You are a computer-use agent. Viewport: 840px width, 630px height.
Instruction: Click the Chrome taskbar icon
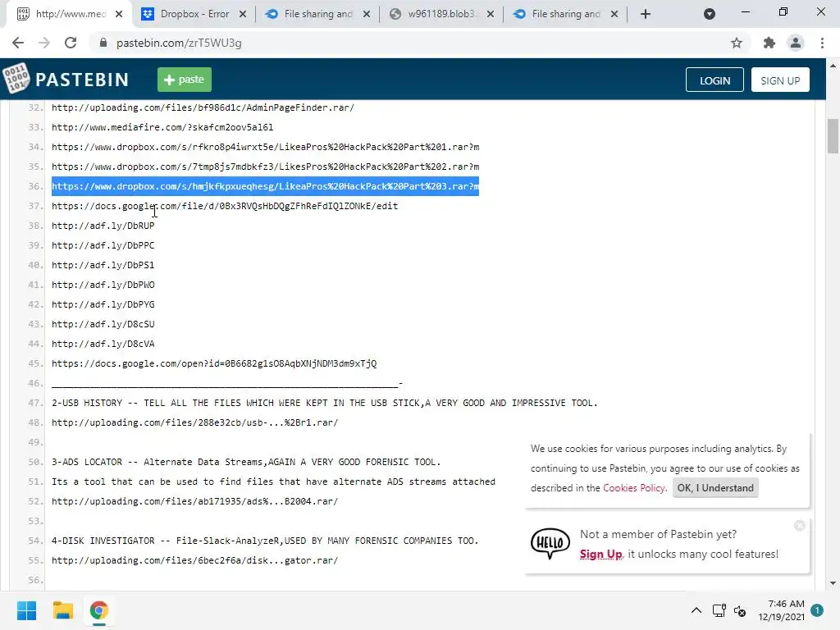(x=99, y=610)
